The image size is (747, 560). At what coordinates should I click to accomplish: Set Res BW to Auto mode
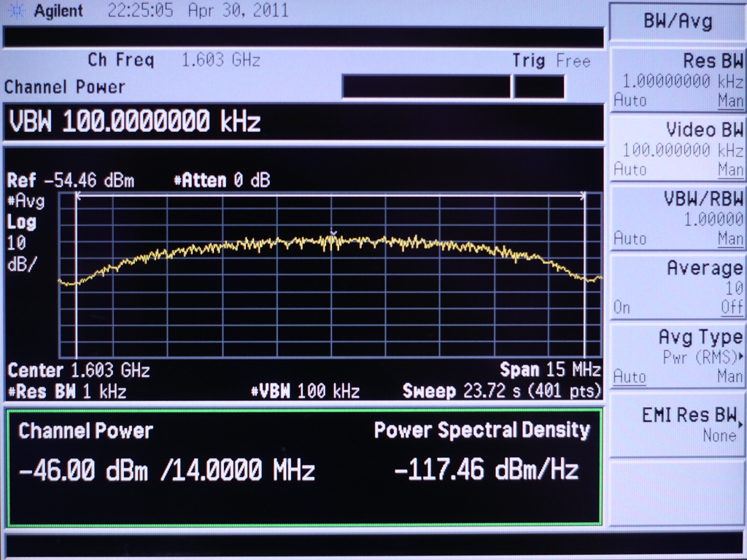pos(630,100)
